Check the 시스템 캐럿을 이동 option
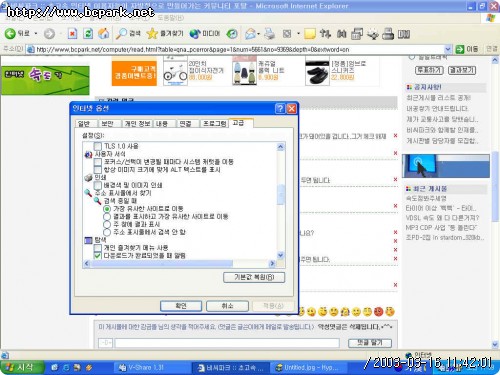500x375 pixels. click(x=97, y=162)
